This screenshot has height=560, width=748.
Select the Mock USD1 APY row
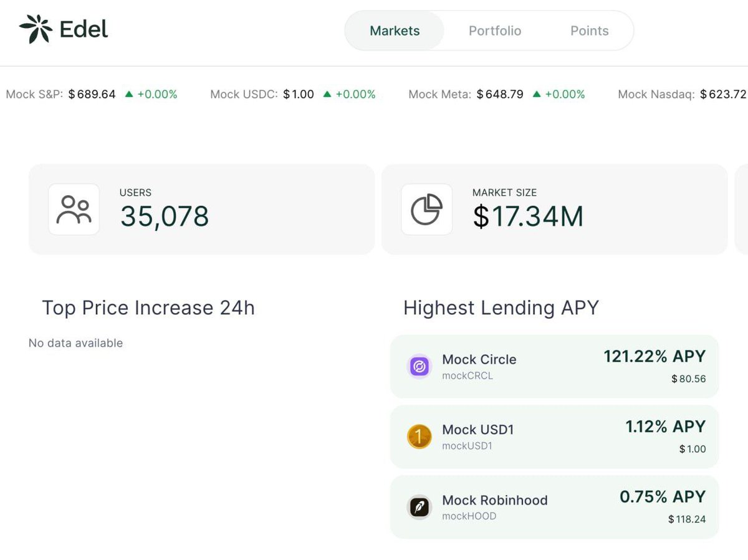(554, 437)
